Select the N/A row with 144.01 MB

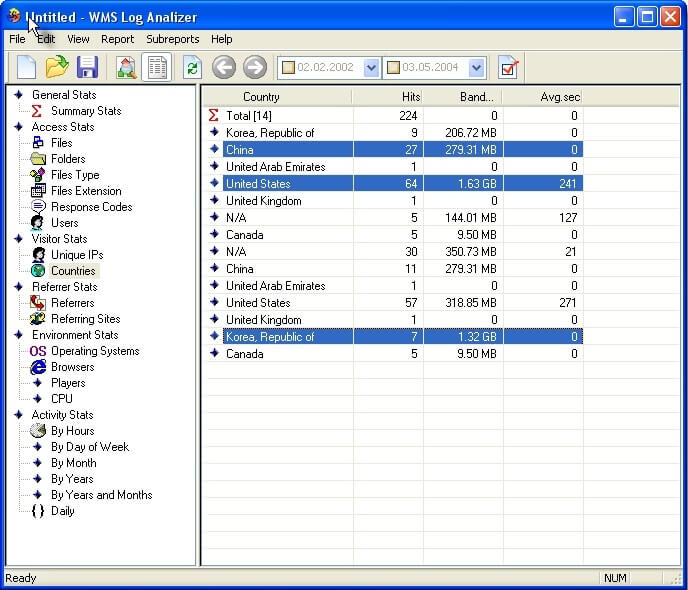click(x=394, y=218)
